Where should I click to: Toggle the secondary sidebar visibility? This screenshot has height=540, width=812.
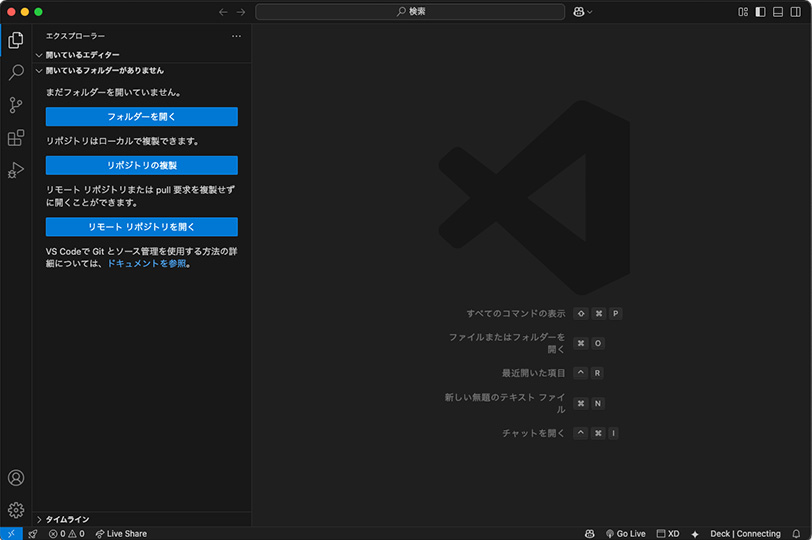[x=795, y=12]
